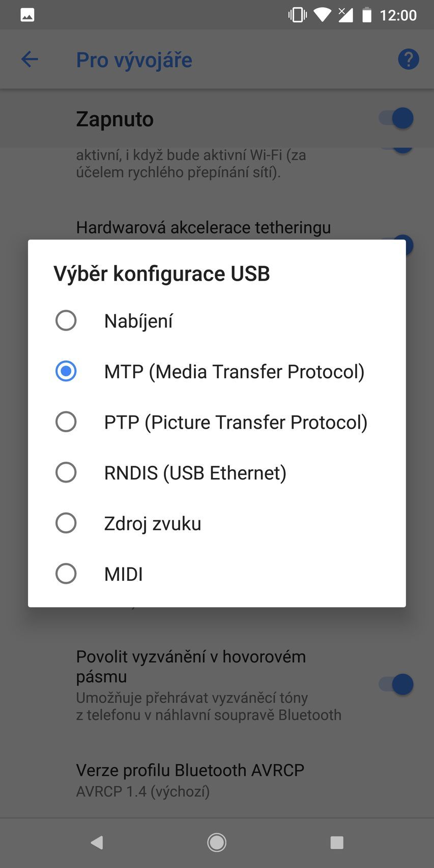
Task: Tap the home circle in the navigation bar
Action: point(217,842)
